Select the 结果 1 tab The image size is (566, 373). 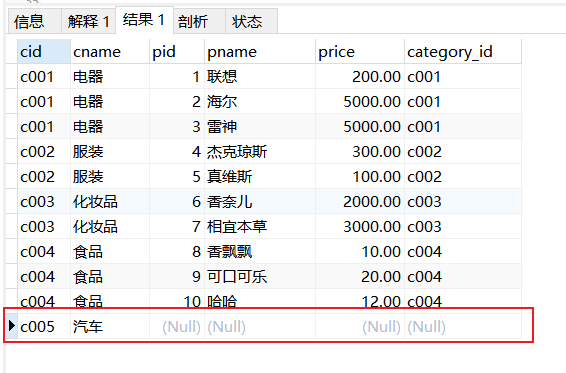pyautogui.click(x=144, y=20)
